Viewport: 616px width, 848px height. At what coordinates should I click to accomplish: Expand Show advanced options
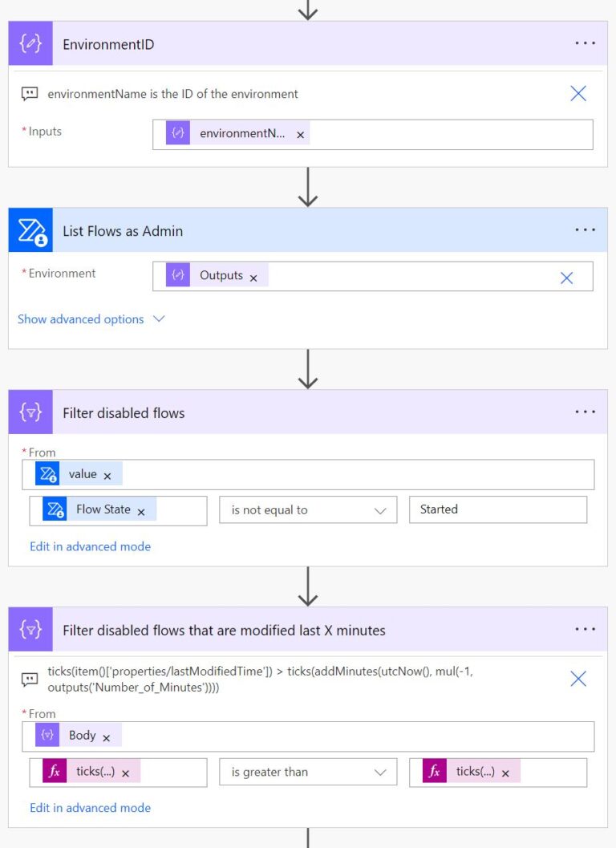80,319
